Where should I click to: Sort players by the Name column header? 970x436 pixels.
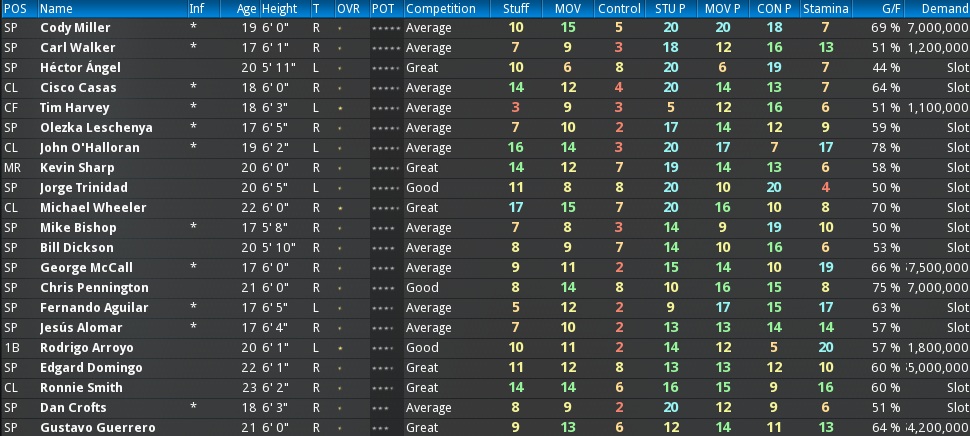tap(56, 8)
